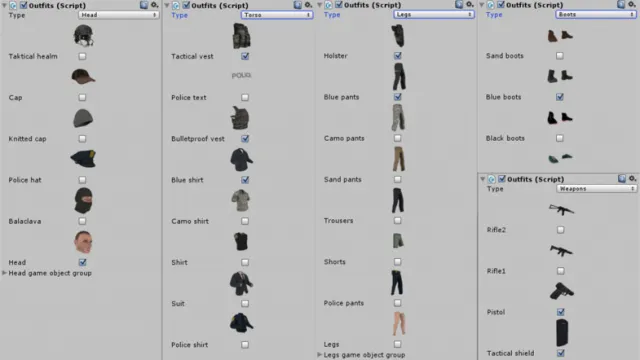Click the Sand pants thumbnail
The width and height of the screenshot is (640, 360).
[399, 159]
